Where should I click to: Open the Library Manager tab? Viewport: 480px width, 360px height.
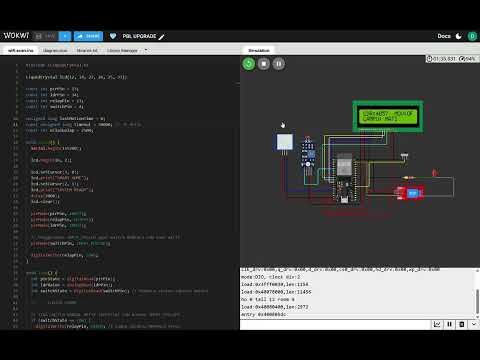click(122, 50)
